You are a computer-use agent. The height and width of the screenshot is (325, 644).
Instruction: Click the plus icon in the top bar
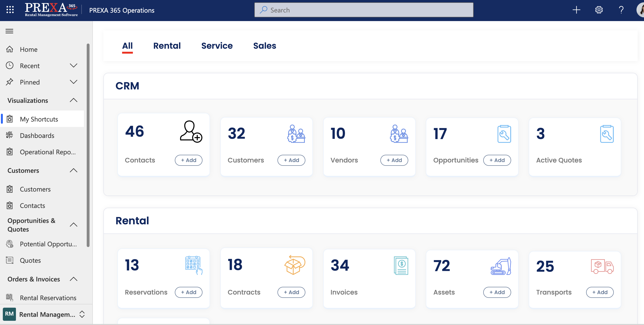coord(577,10)
